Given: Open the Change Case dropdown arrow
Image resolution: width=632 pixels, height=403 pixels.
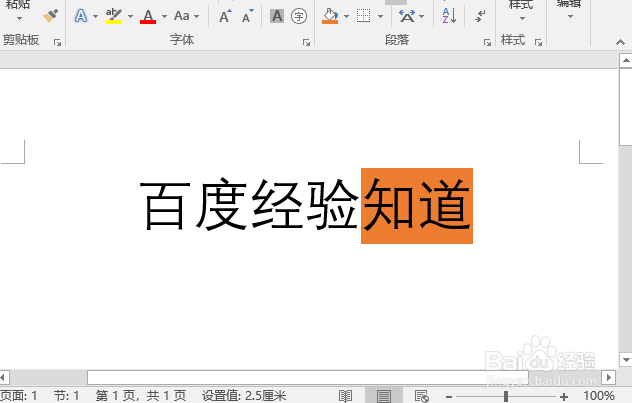Looking at the screenshot, I should [197, 17].
